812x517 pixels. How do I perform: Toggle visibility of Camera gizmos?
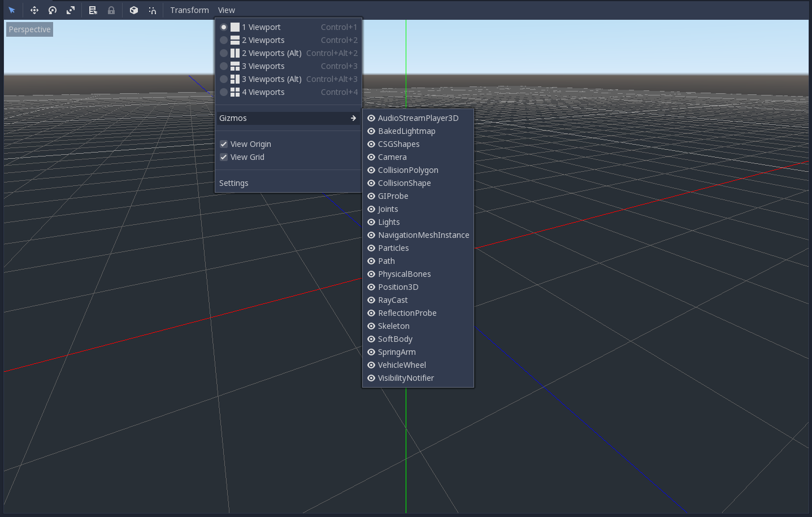click(x=392, y=157)
